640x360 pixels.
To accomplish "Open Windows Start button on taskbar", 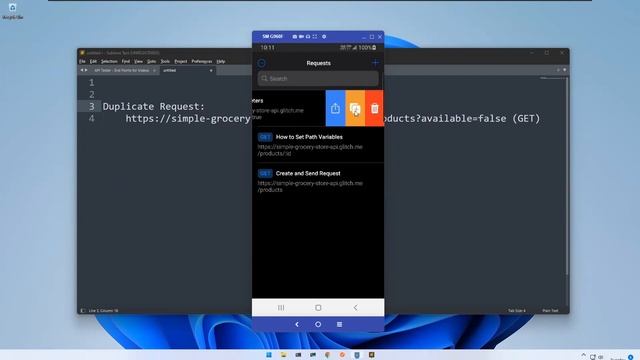I will [269, 355].
